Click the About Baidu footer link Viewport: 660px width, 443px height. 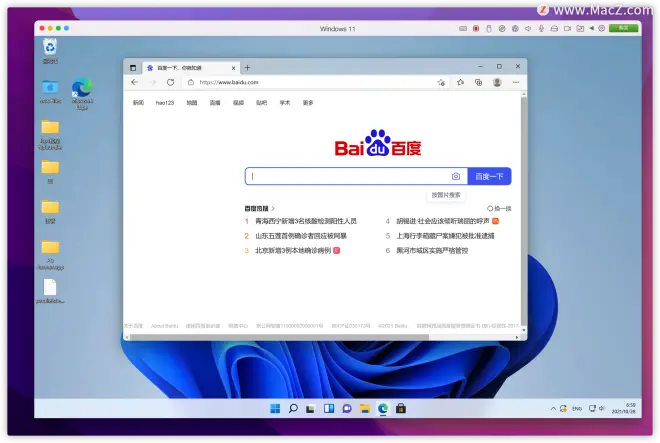pyautogui.click(x=165, y=326)
